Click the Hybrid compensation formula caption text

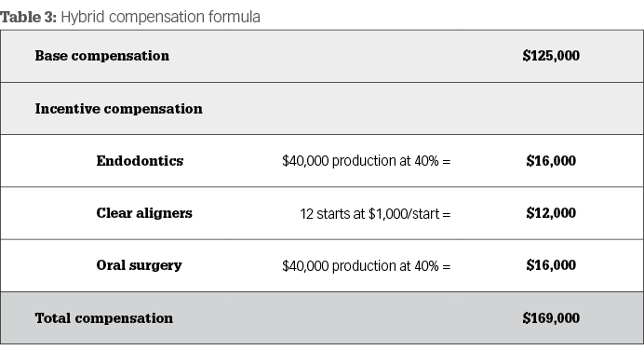click(x=161, y=17)
